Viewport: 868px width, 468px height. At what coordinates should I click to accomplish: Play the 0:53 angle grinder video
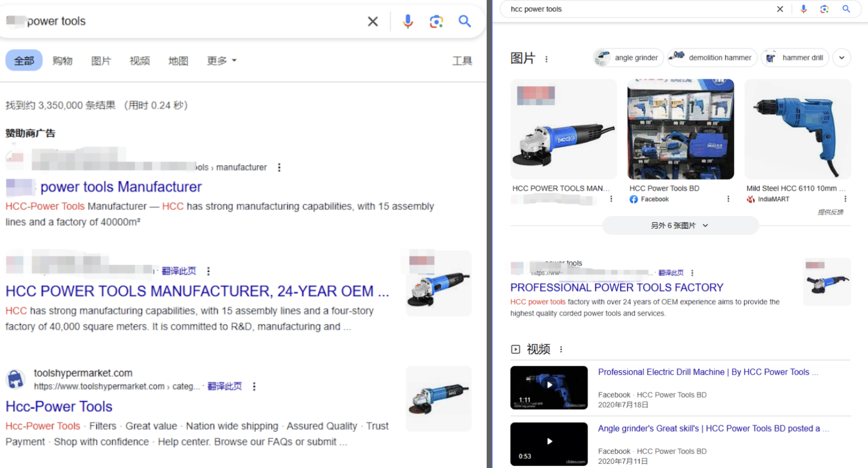[549, 444]
